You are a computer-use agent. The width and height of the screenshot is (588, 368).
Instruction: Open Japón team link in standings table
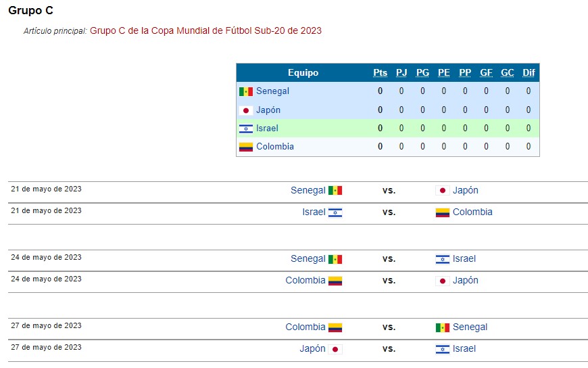[x=268, y=110]
